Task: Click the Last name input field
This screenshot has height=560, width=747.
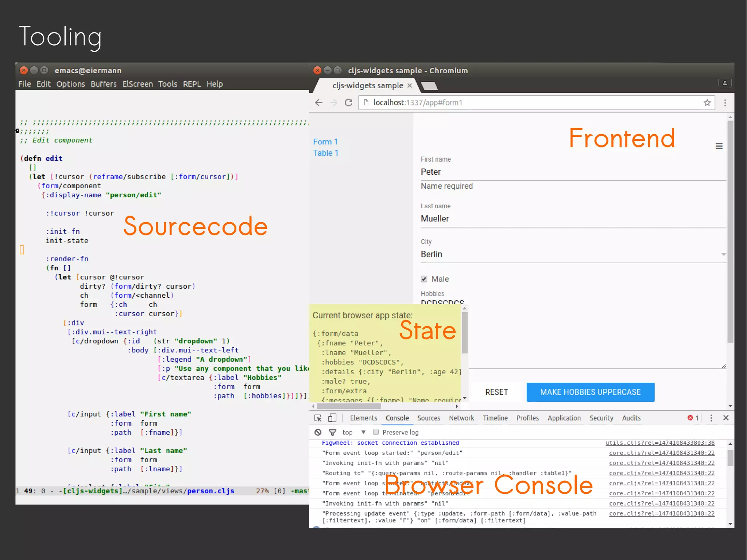Action: click(x=573, y=219)
